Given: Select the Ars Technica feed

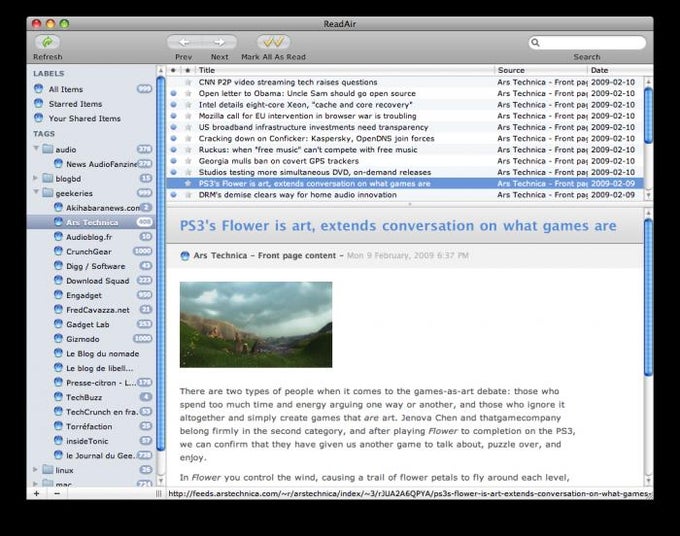Looking at the screenshot, I should point(92,222).
